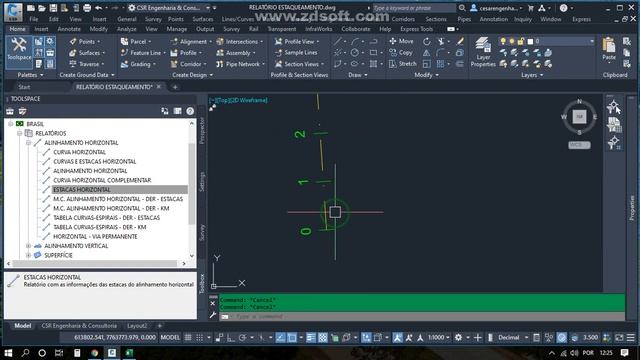Click the Points tool icon
This screenshot has height=360, width=640.
pos(73,42)
